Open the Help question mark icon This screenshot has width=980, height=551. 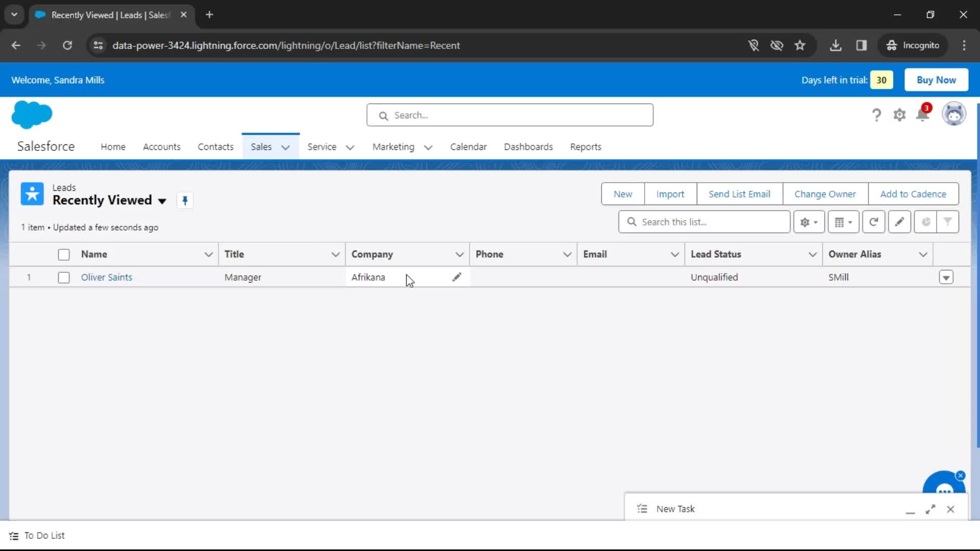pyautogui.click(x=876, y=115)
